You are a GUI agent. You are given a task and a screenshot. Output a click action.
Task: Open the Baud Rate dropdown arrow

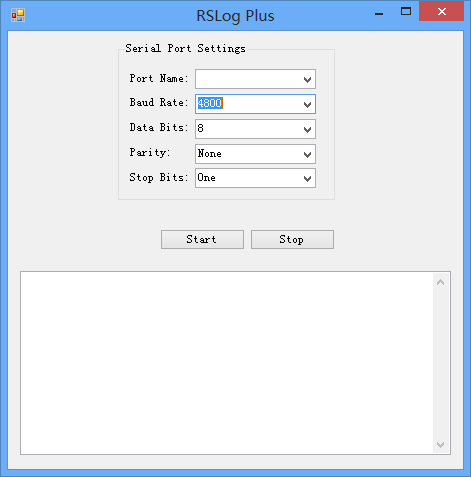[x=307, y=104]
